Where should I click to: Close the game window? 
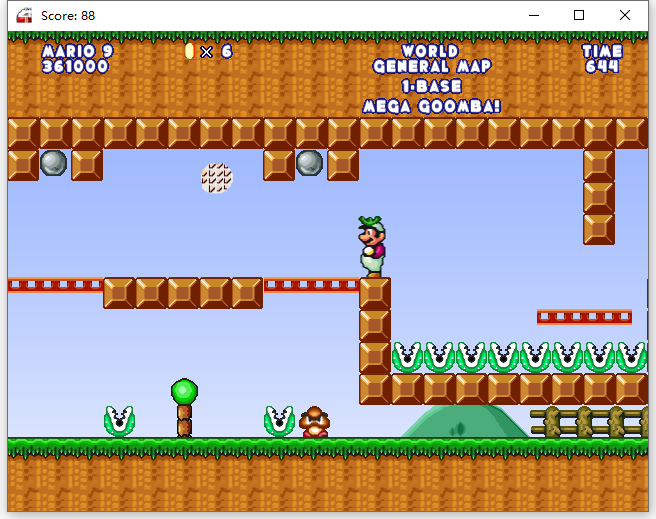pos(625,15)
